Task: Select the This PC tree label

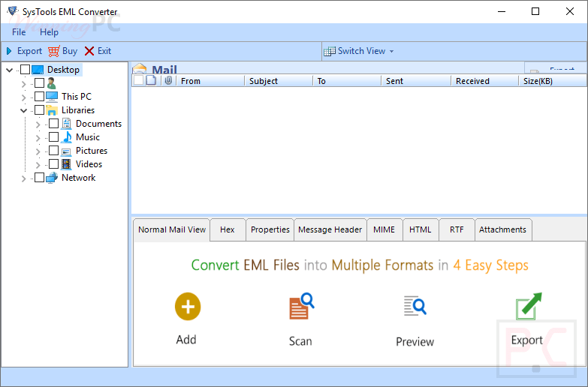Action: click(x=77, y=97)
